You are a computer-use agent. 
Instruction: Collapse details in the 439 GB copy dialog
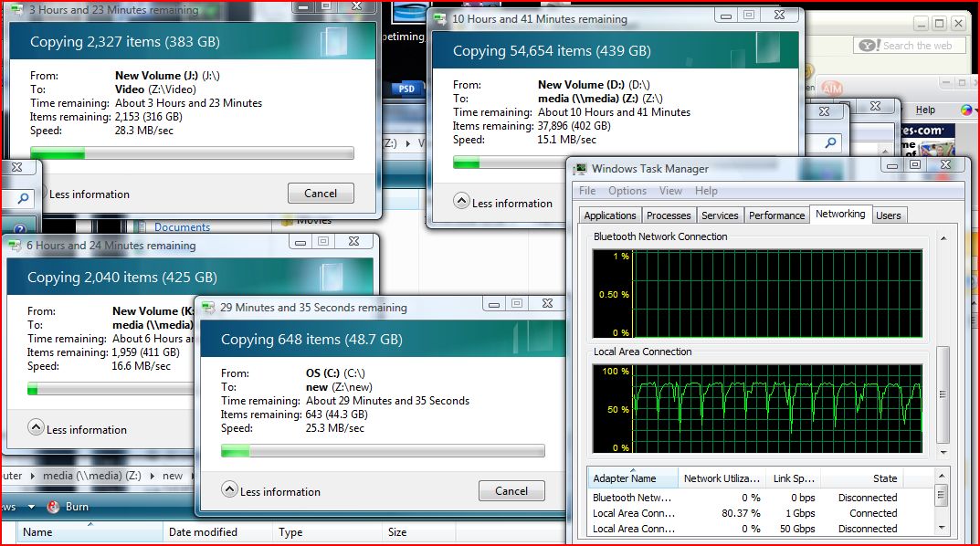(461, 203)
